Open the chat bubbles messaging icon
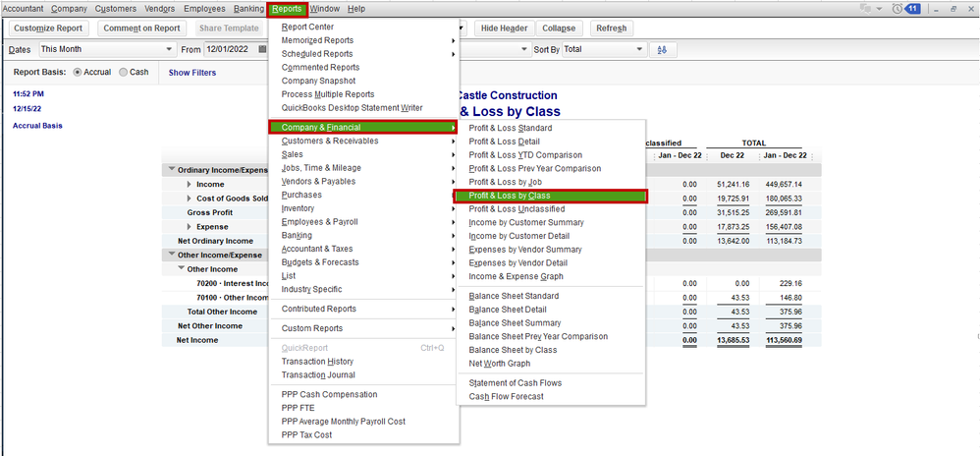Viewport: 980px width, 456px height. (x=866, y=9)
